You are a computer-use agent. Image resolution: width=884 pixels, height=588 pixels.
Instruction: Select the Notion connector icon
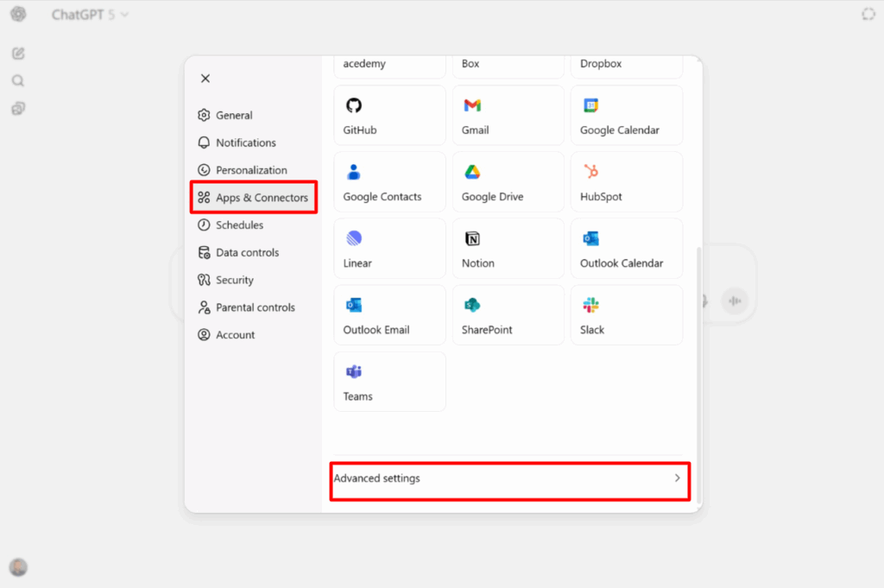(472, 238)
